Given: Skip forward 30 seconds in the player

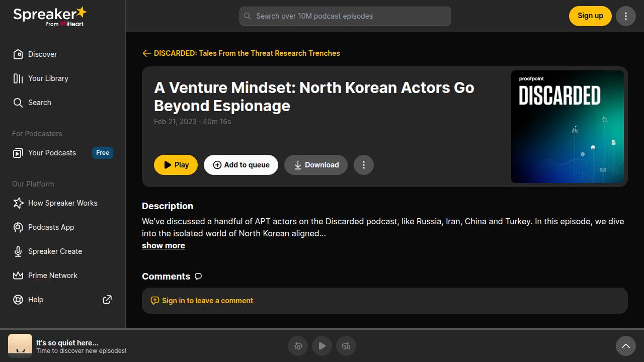Looking at the screenshot, I should pyautogui.click(x=346, y=346).
